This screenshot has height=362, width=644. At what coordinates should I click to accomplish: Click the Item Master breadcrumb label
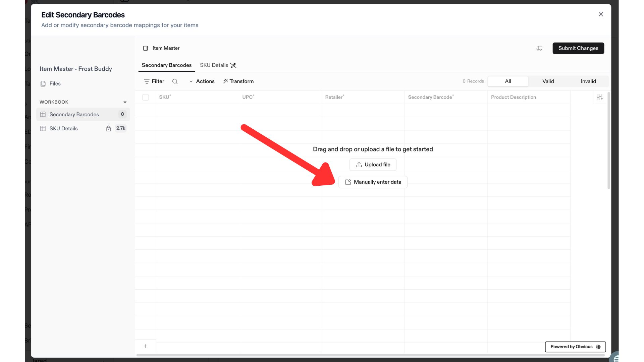[166, 48]
